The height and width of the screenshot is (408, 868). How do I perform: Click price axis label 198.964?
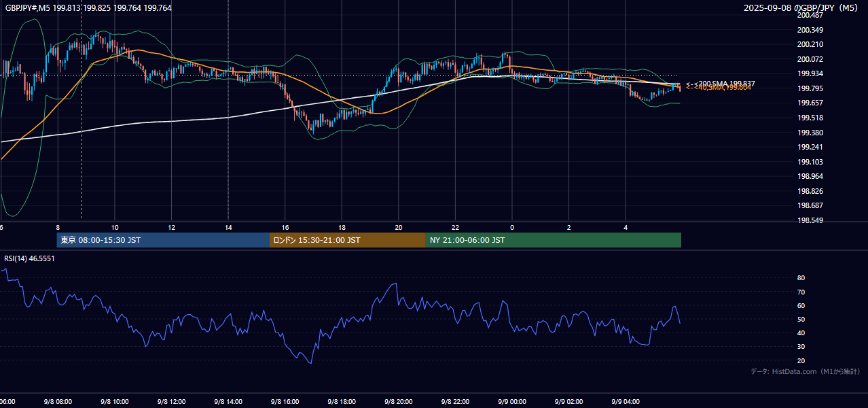(810, 176)
